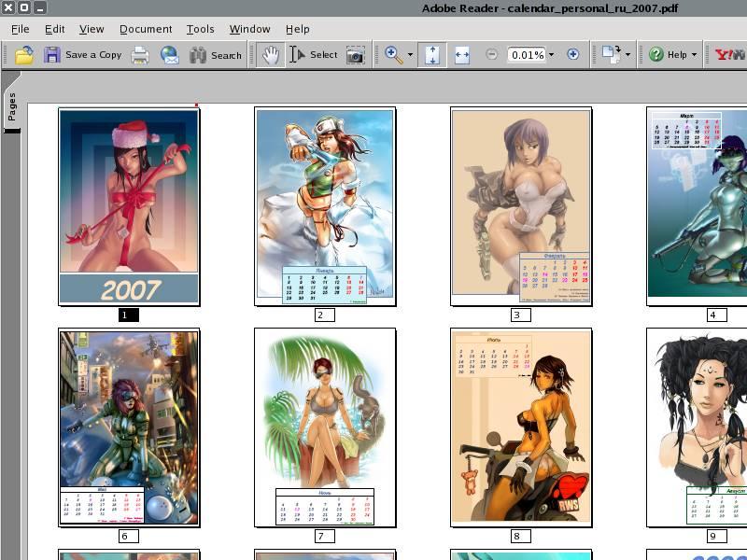747x560 pixels.
Task: Open the View menu
Action: [92, 29]
